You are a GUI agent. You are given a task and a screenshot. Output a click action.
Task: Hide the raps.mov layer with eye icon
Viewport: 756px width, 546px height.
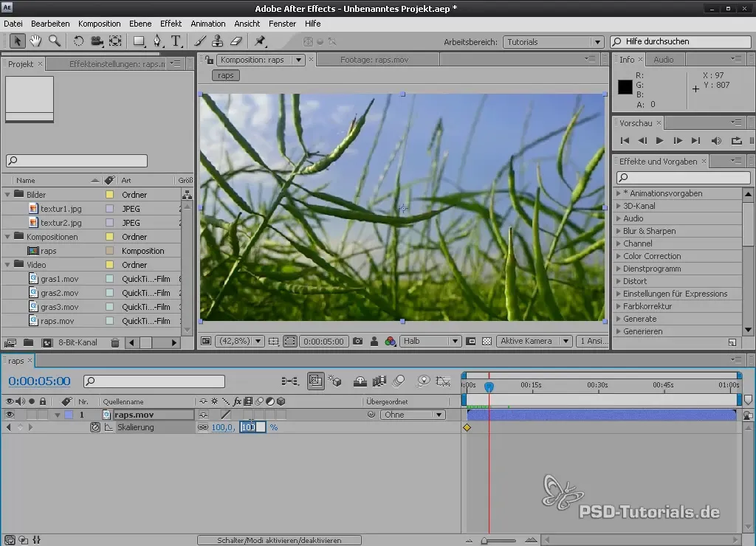pos(10,415)
